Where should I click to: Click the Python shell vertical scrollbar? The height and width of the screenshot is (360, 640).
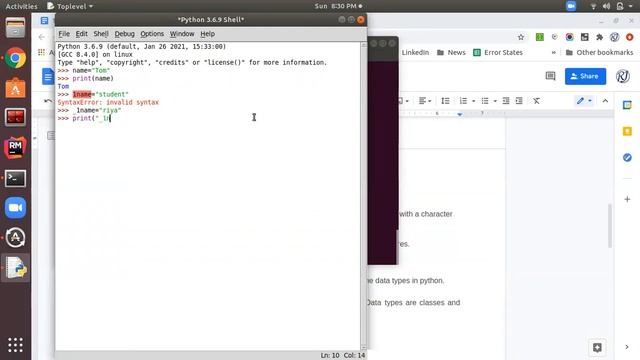click(363, 196)
